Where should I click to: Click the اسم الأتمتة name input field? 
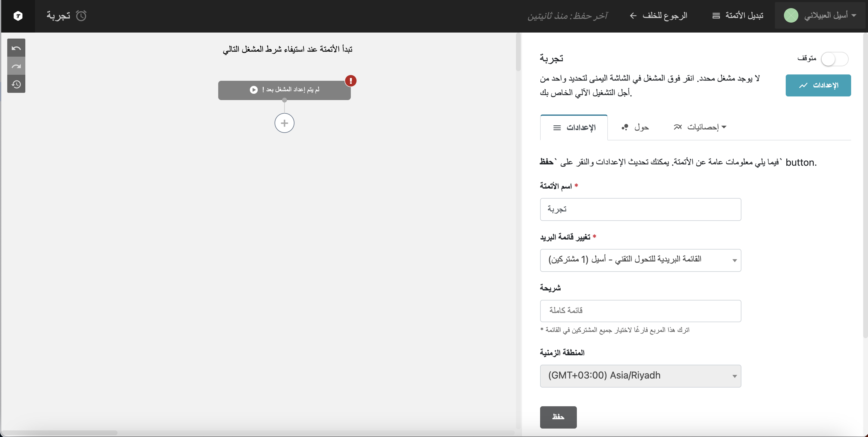[x=640, y=209]
